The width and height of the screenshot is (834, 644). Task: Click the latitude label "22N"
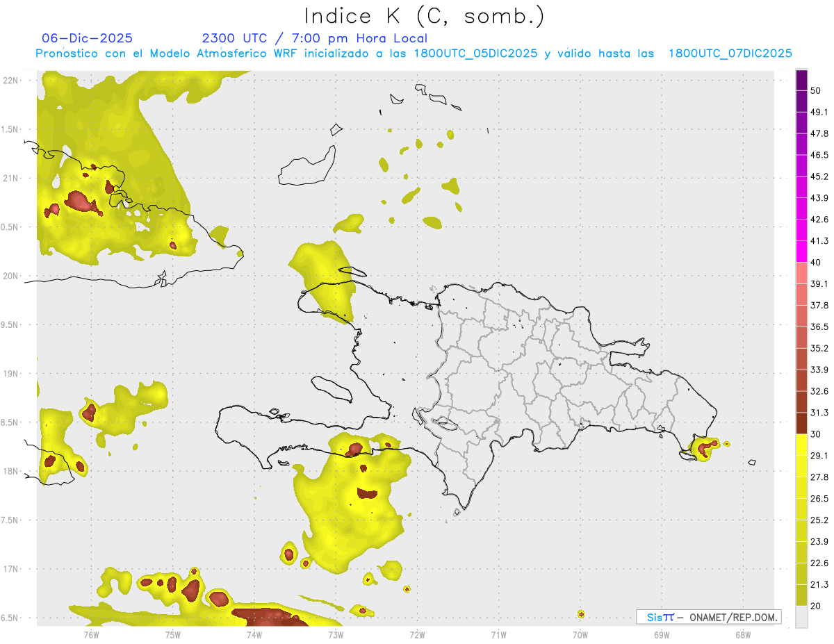click(10, 81)
